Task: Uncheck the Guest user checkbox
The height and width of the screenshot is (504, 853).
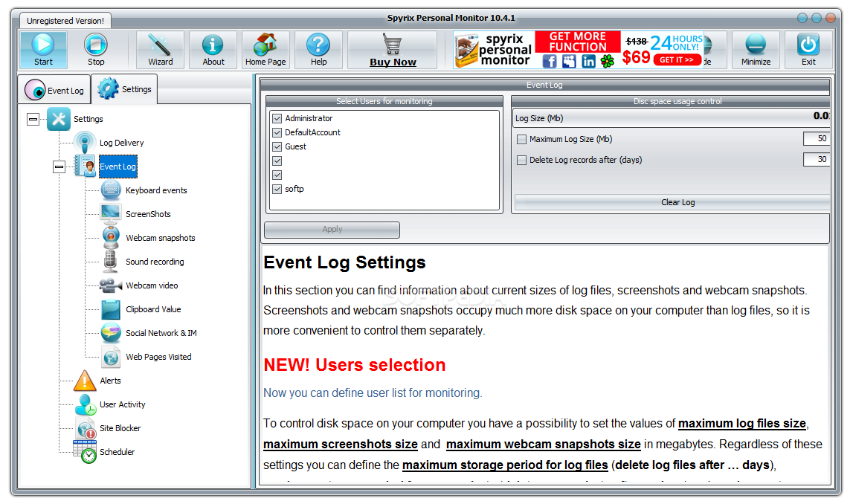Action: tap(277, 146)
